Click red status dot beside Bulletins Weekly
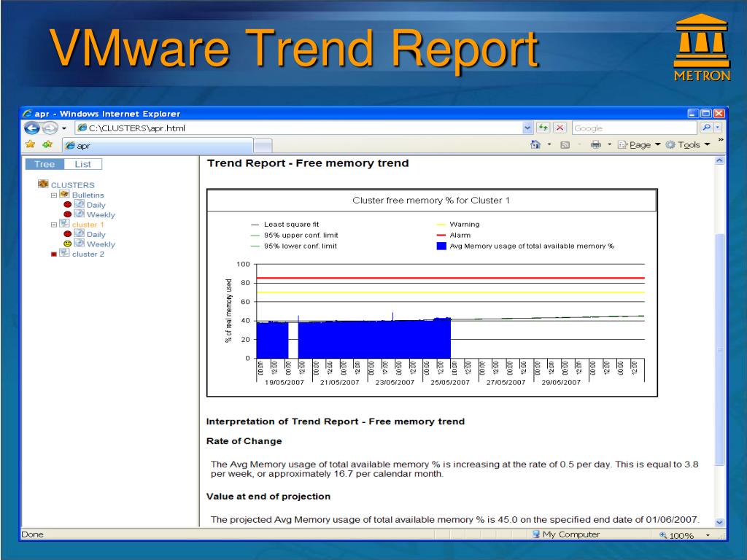Viewport: 747px width, 560px height. pos(68,214)
